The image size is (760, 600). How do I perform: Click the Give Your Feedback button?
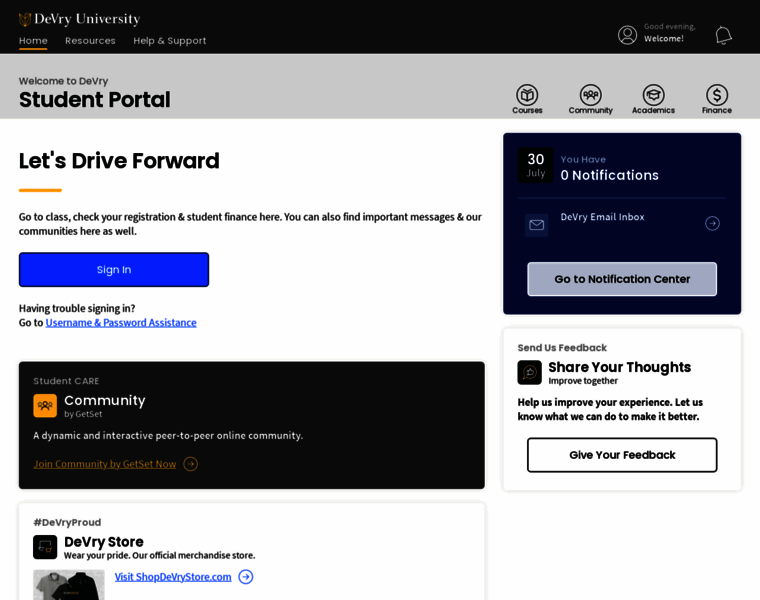coord(622,455)
